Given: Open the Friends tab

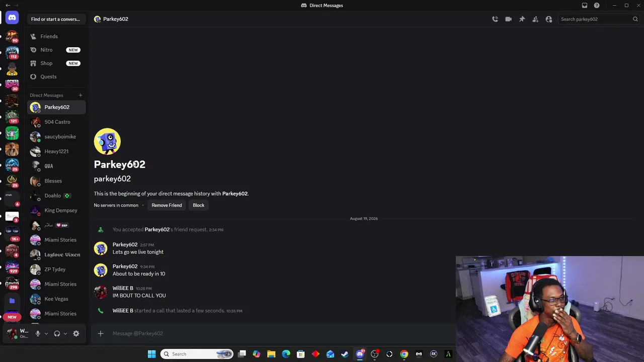Looking at the screenshot, I should point(56,36).
